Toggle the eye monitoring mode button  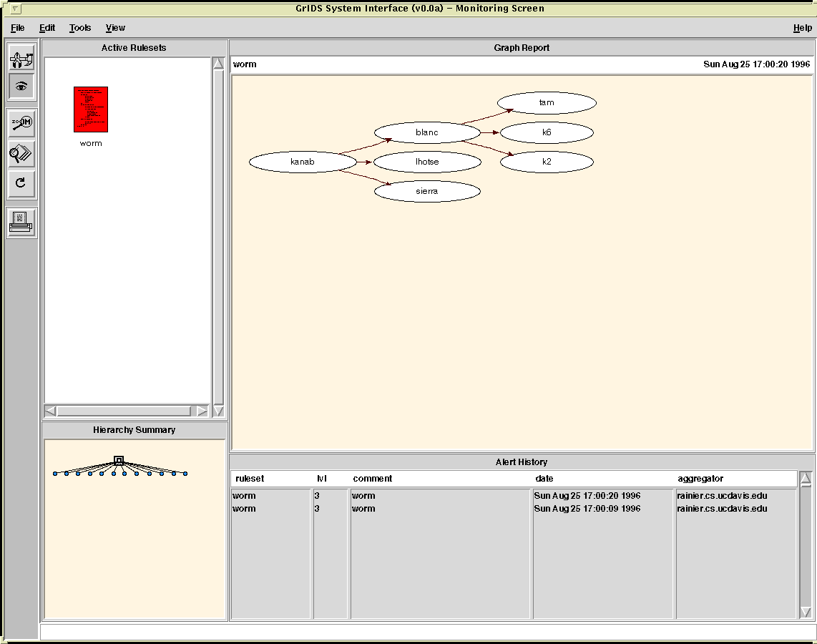[21, 87]
